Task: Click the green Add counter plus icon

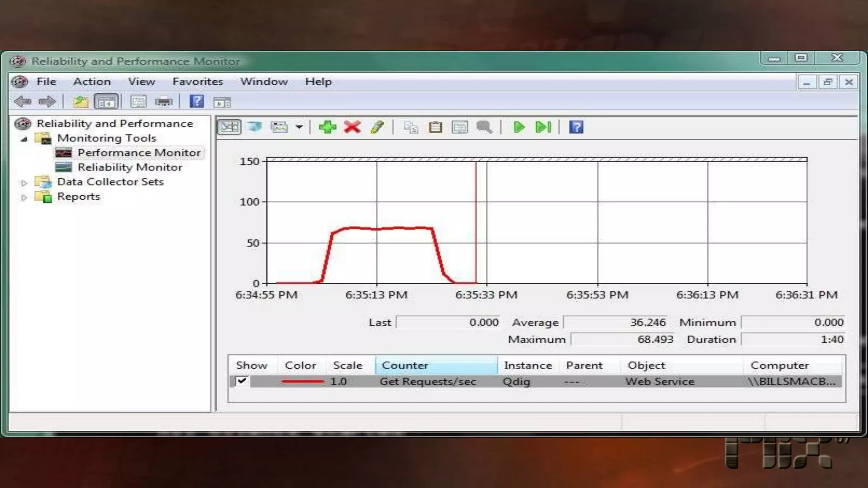Action: 327,127
